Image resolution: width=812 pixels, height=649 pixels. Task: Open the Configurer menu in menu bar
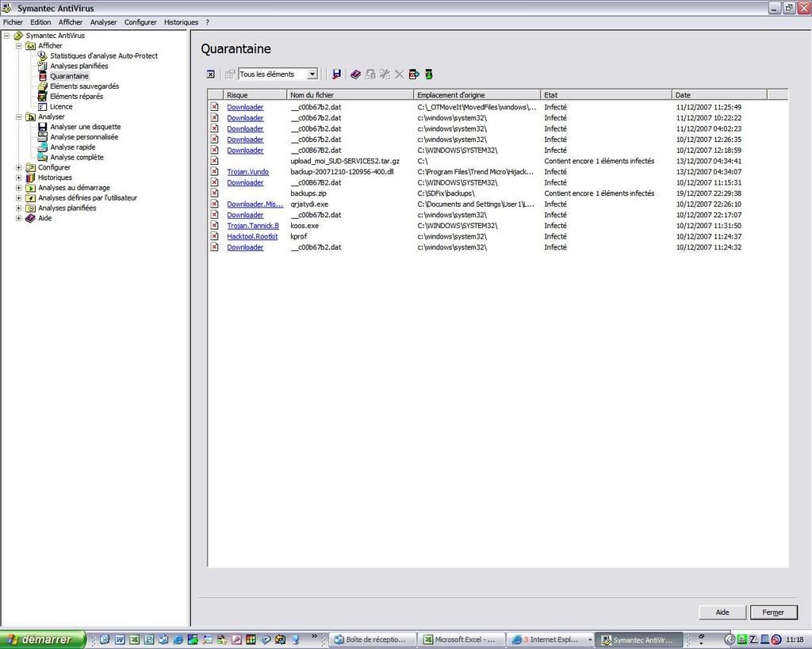(140, 22)
